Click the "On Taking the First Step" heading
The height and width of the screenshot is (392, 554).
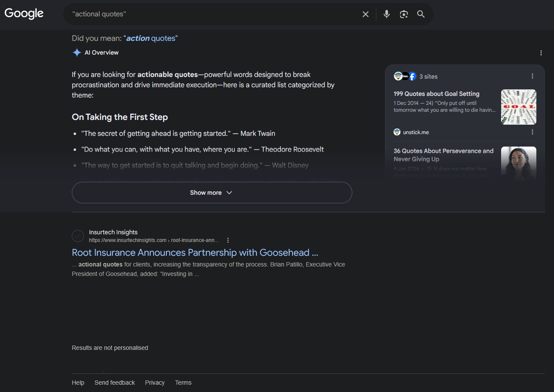tap(120, 117)
